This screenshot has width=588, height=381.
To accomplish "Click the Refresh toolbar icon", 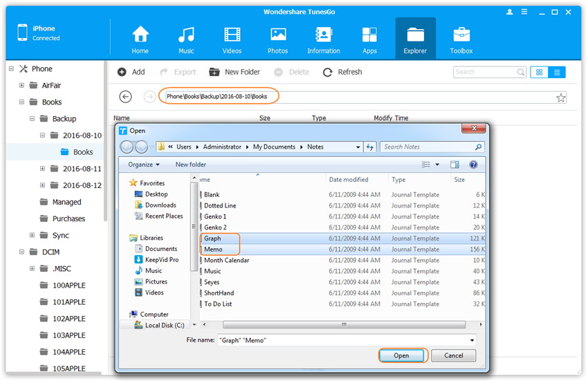I will point(327,72).
